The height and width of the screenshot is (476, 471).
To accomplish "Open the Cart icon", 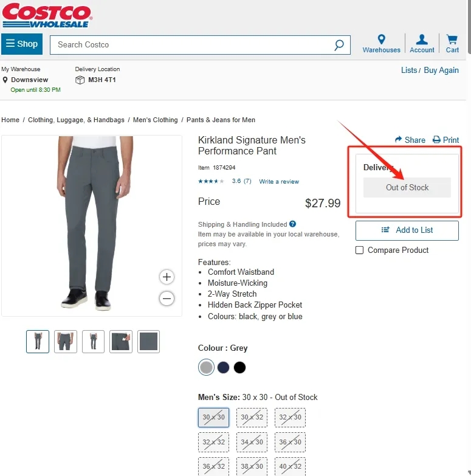I will tap(452, 39).
